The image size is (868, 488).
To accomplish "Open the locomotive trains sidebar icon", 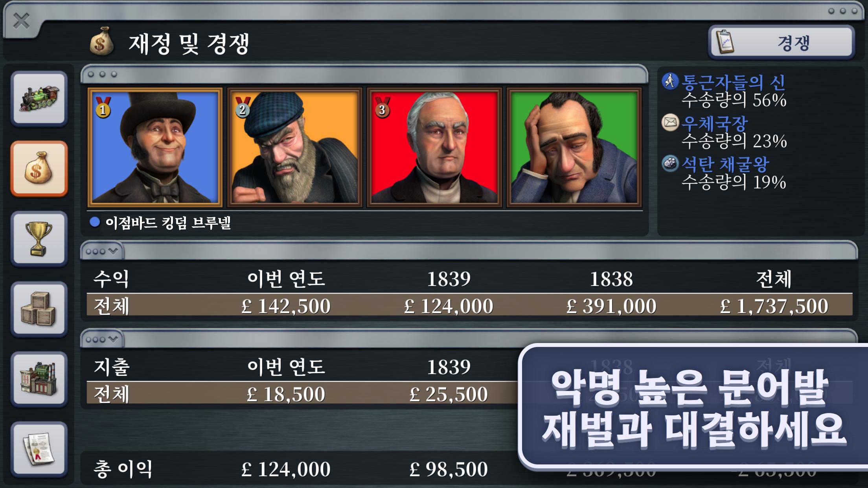I will (x=39, y=98).
